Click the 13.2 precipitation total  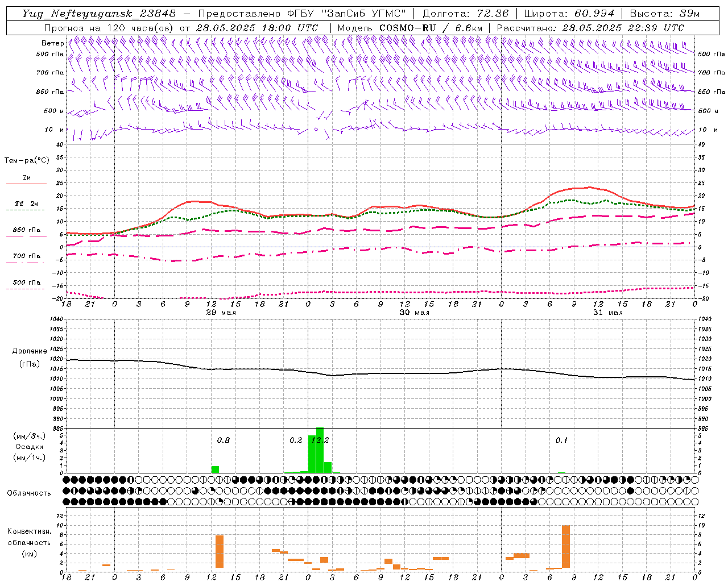[x=320, y=440]
